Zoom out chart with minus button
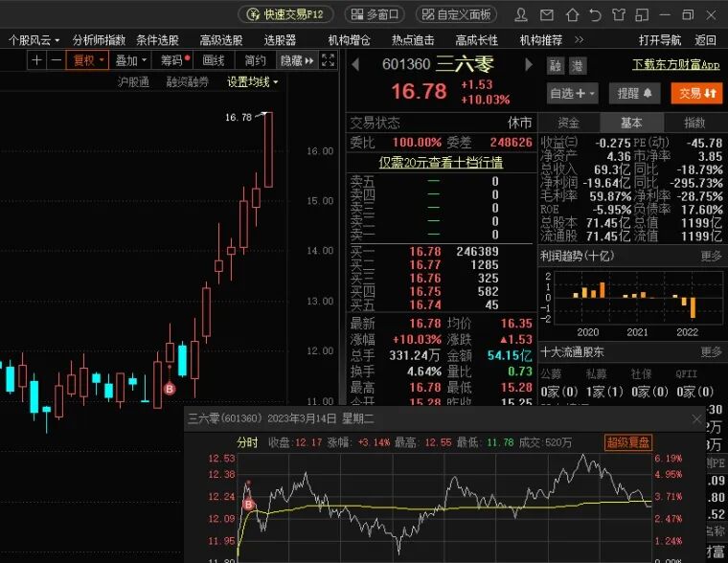The width and height of the screenshot is (728, 563). pos(56,60)
